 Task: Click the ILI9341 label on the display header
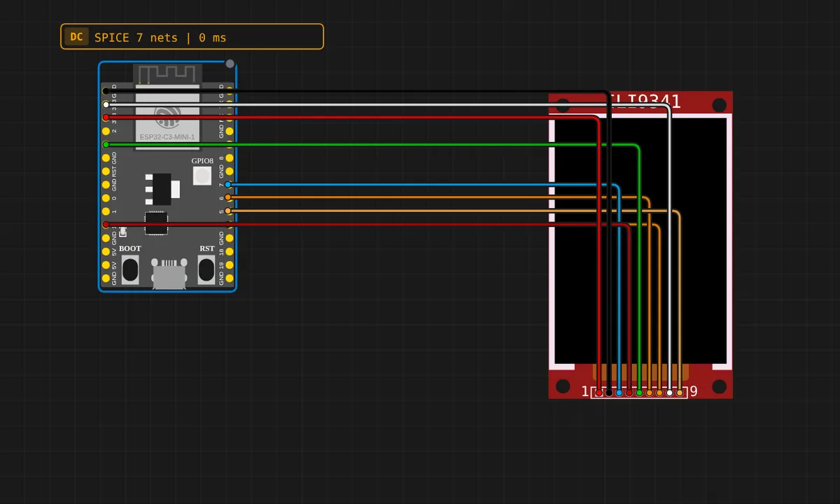[644, 102]
